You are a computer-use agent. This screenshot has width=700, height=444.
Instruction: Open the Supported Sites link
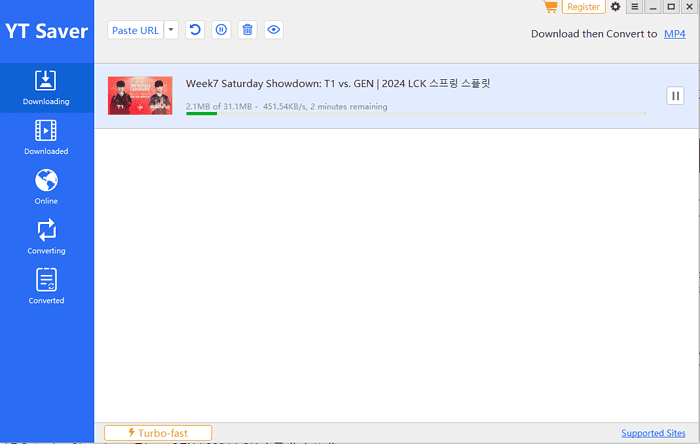coord(654,433)
